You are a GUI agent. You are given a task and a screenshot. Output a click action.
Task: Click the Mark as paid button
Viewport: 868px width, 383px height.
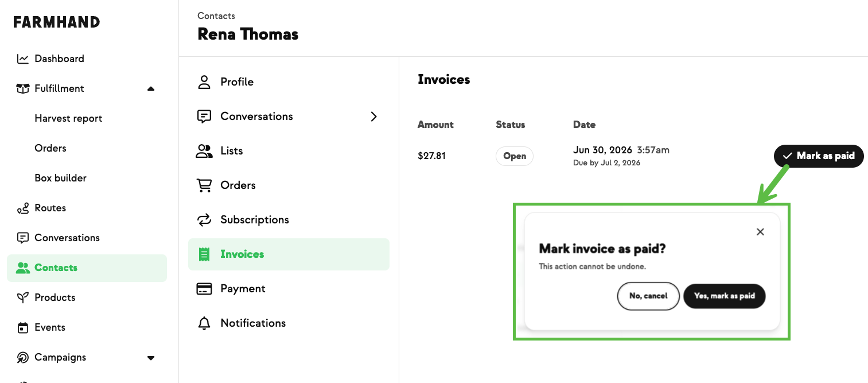click(x=819, y=156)
